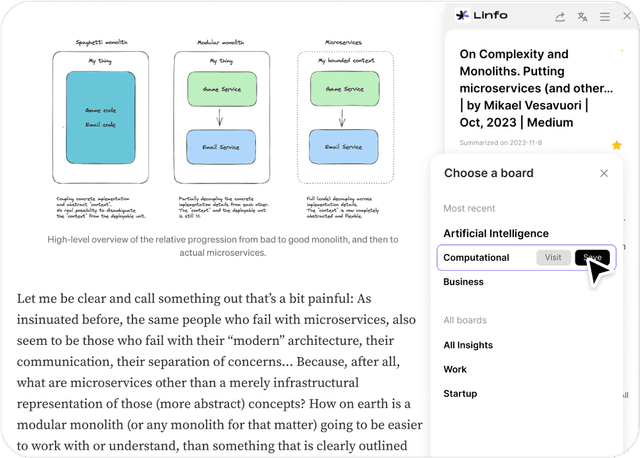Choose the Startup board
Image resolution: width=640 pixels, height=458 pixels.
click(x=460, y=393)
